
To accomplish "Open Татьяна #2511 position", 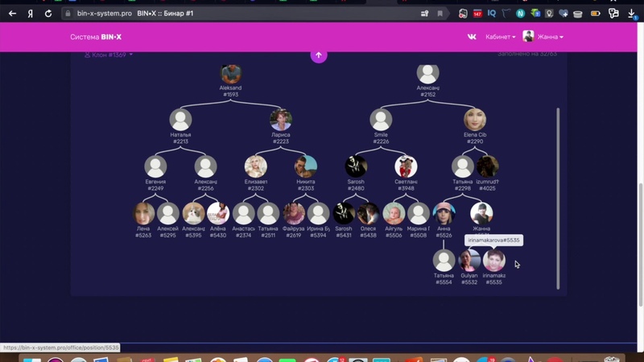I will point(268,213).
